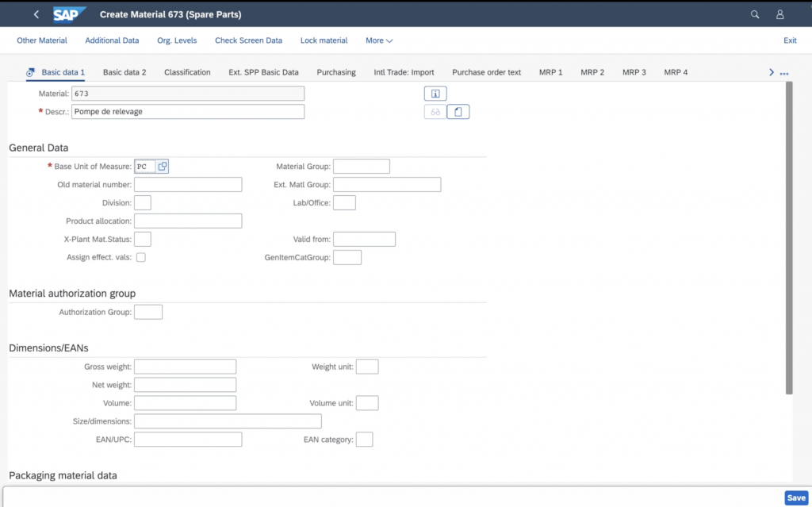Image resolution: width=812 pixels, height=507 pixels.
Task: Click the Exit link
Action: point(790,40)
